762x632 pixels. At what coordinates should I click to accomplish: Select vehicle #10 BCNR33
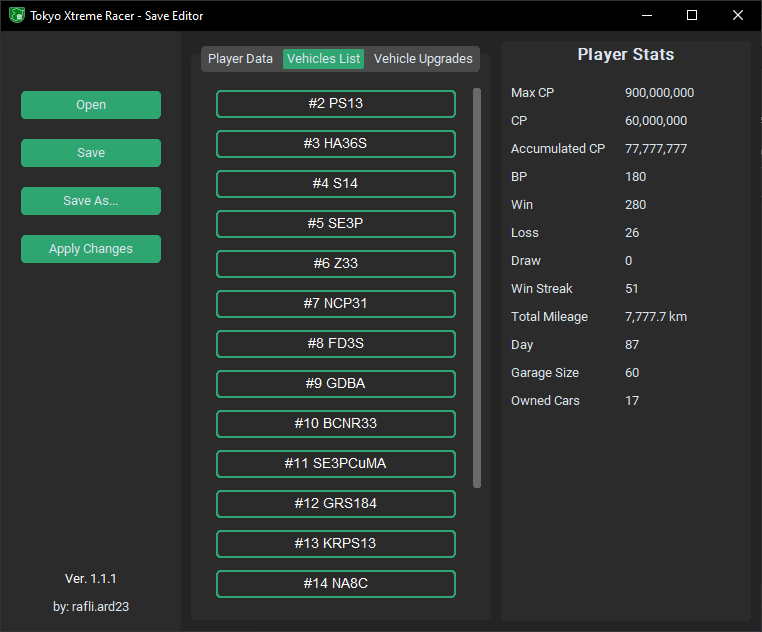[336, 424]
